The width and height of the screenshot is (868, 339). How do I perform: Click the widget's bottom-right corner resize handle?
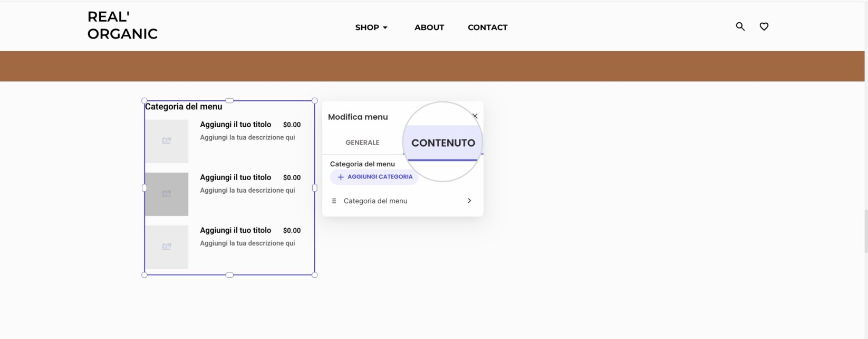pyautogui.click(x=315, y=275)
